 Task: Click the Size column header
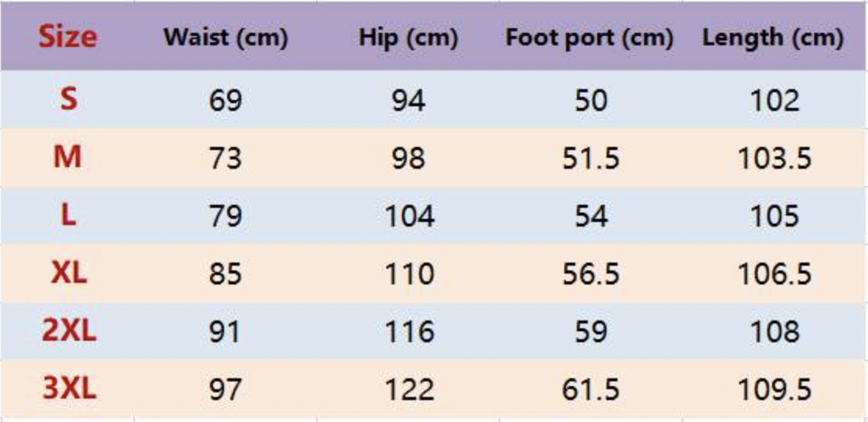pyautogui.click(x=68, y=38)
